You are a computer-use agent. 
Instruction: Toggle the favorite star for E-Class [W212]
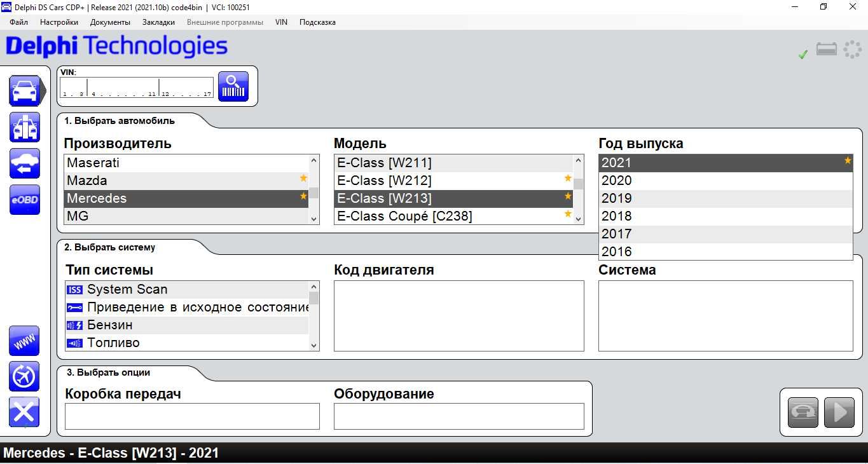(x=568, y=179)
